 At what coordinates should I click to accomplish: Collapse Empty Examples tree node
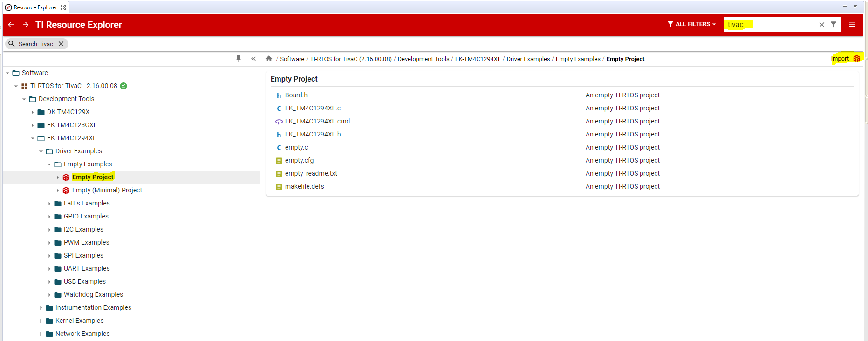[49, 164]
